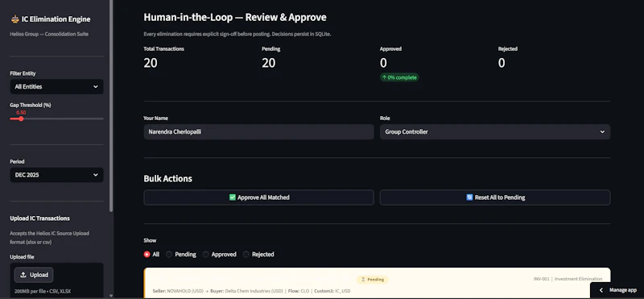The width and height of the screenshot is (644, 299).
Task: Select the Pending radio filter
Action: point(169,254)
